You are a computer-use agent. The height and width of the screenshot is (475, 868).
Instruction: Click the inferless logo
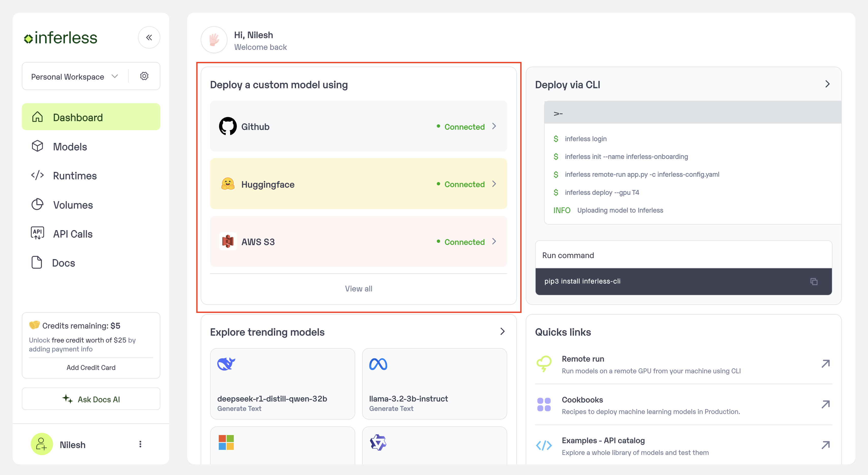[61, 38]
